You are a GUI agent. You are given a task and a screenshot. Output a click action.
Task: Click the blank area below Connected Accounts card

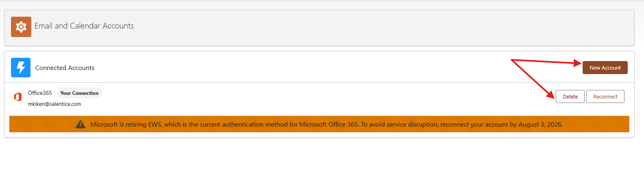(321, 163)
